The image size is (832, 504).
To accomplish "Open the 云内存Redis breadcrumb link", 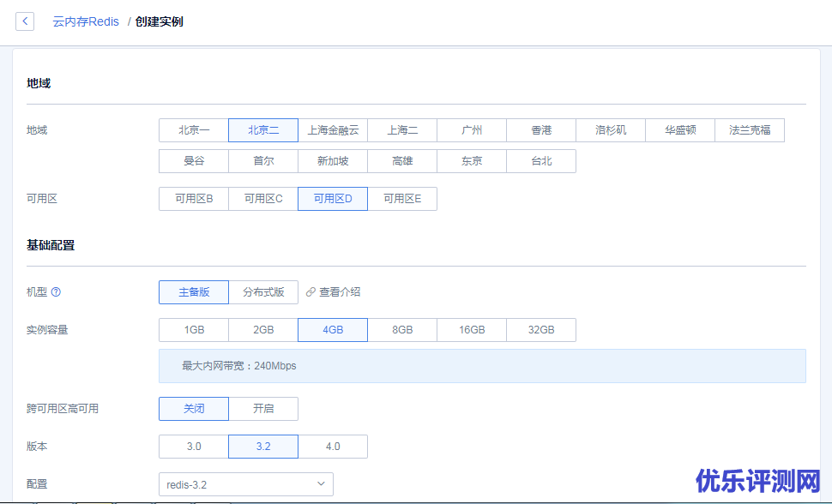I will click(86, 21).
